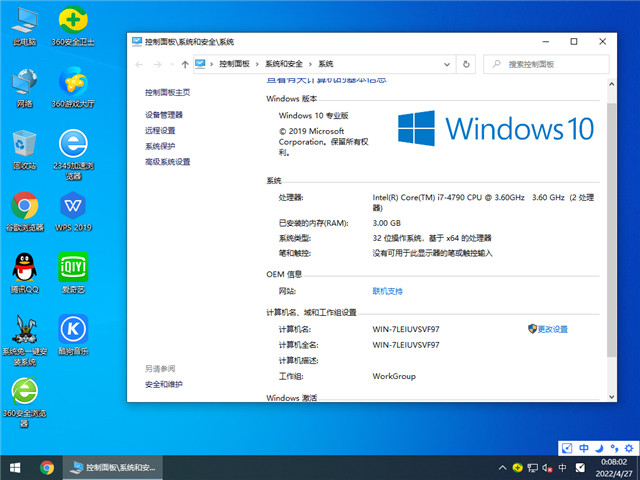Viewport: 640px width, 480px height.
Task: Open 远程设置 link
Action: coord(160,131)
